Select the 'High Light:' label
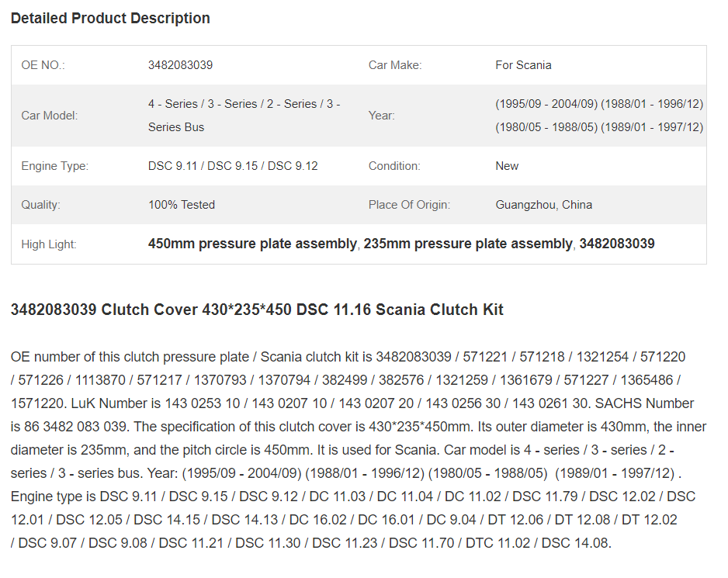Screen dimensions: 728x578 [x=49, y=244]
